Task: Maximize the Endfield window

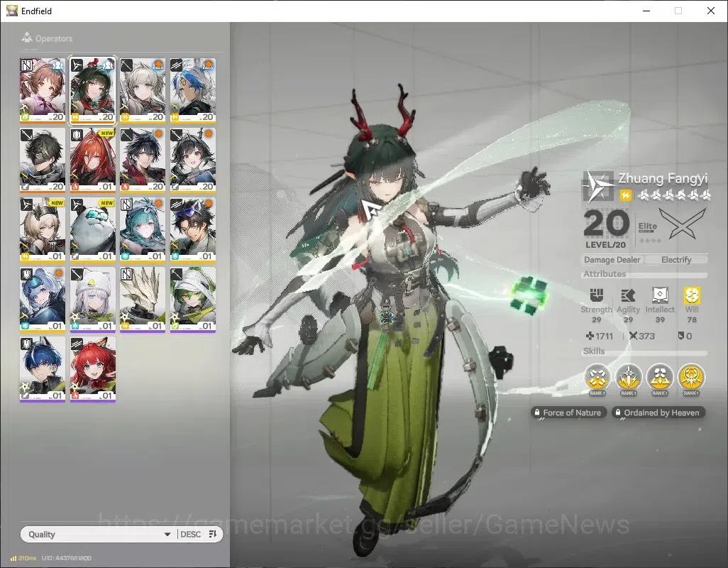Action: (678, 11)
